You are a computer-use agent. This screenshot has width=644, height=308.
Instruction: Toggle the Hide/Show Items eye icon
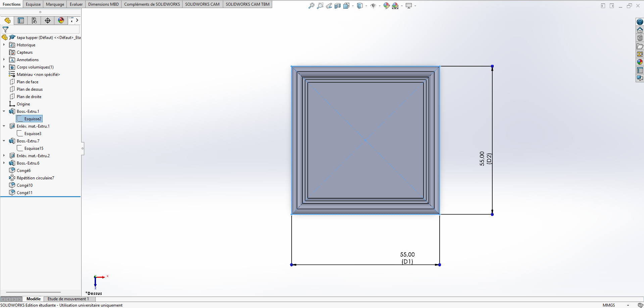[x=373, y=6]
